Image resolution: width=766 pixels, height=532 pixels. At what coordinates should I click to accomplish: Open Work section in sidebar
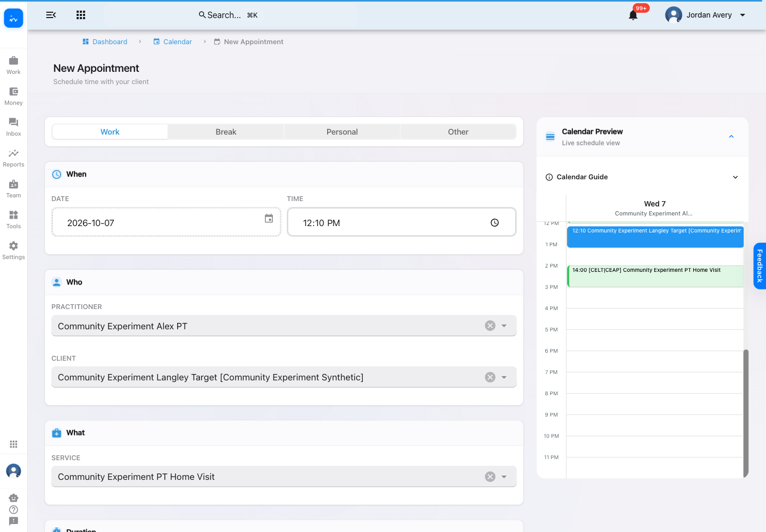[14, 65]
